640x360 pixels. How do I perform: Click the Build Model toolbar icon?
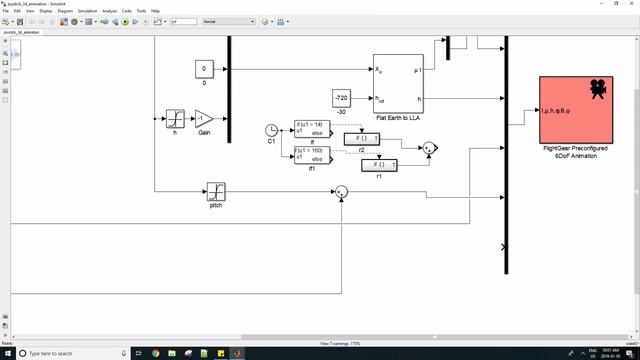tap(281, 22)
